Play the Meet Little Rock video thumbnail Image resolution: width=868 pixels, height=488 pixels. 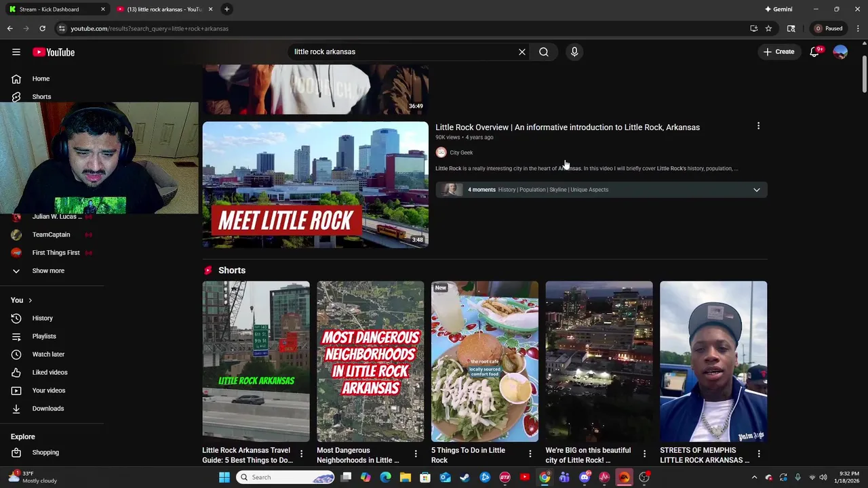point(315,185)
